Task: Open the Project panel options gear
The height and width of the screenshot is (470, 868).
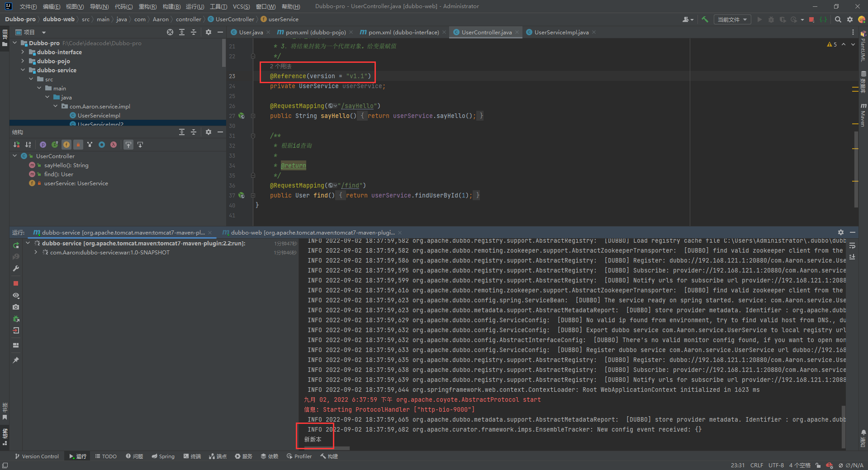Action: (209, 32)
